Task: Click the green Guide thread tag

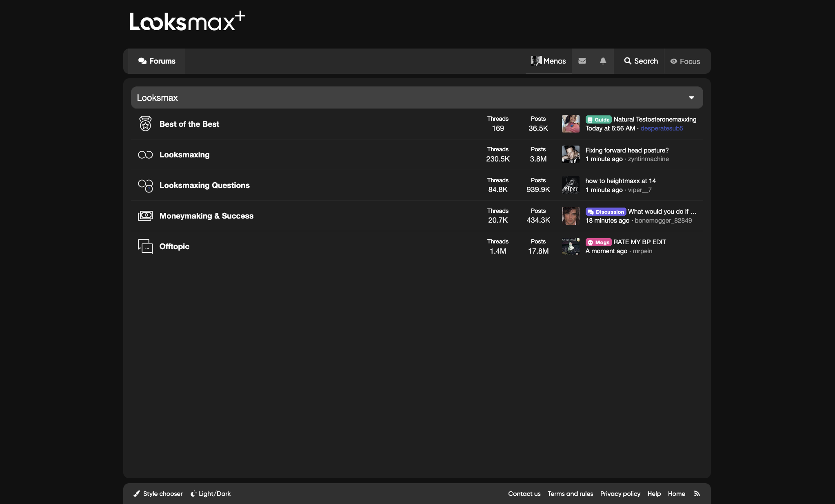Action: (598, 119)
